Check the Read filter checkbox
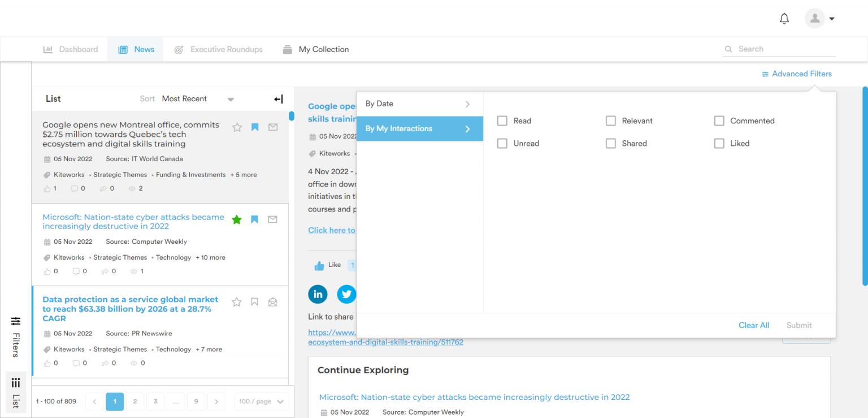Viewport: 868px width, 418px height. click(502, 120)
